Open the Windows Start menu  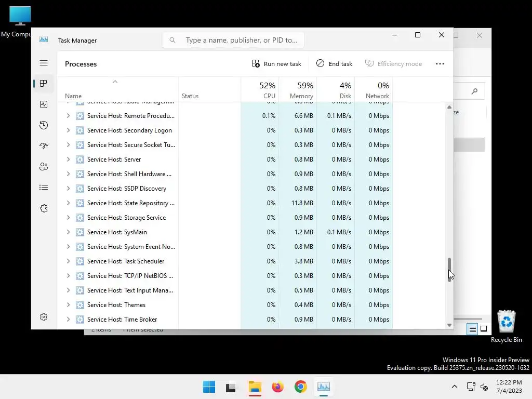pyautogui.click(x=209, y=387)
